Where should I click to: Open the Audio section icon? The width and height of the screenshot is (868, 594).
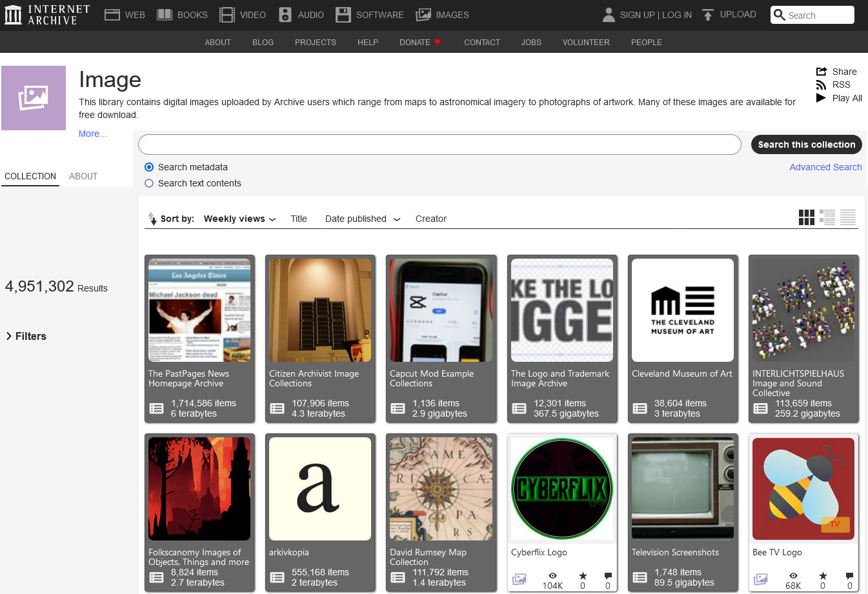[x=285, y=15]
